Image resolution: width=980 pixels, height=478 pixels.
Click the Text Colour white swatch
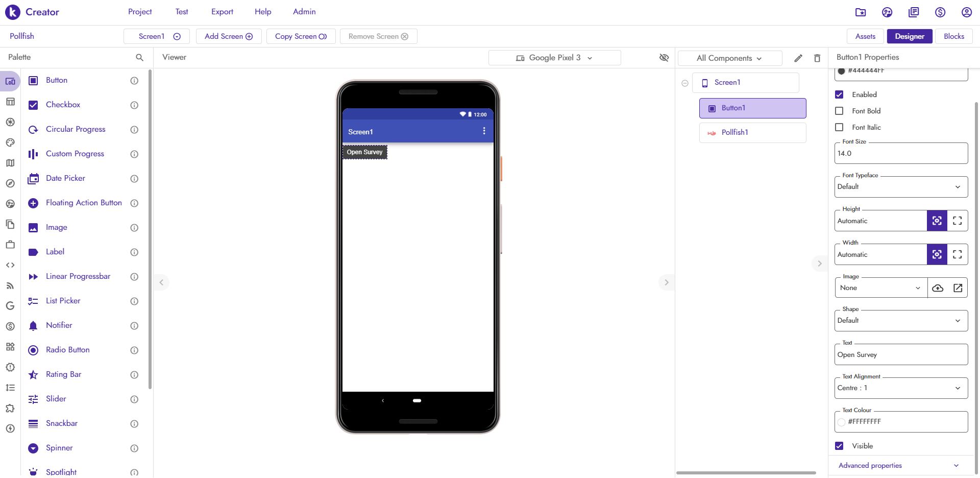841,422
